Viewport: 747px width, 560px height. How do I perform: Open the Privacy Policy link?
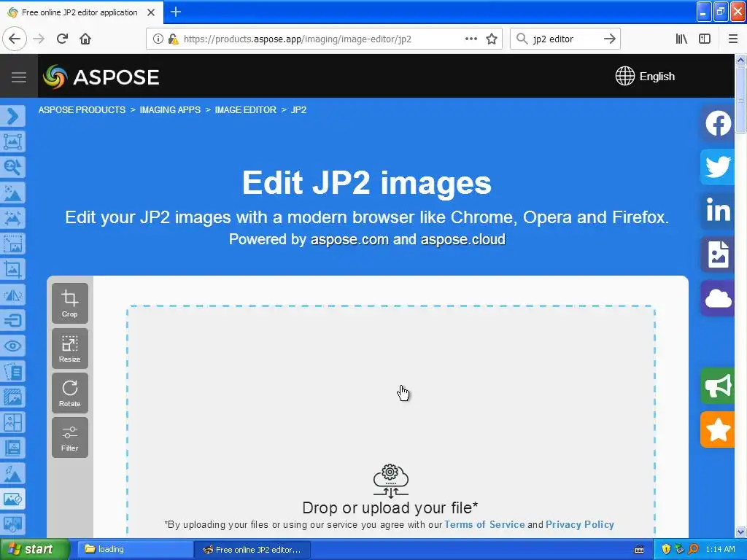580,524
